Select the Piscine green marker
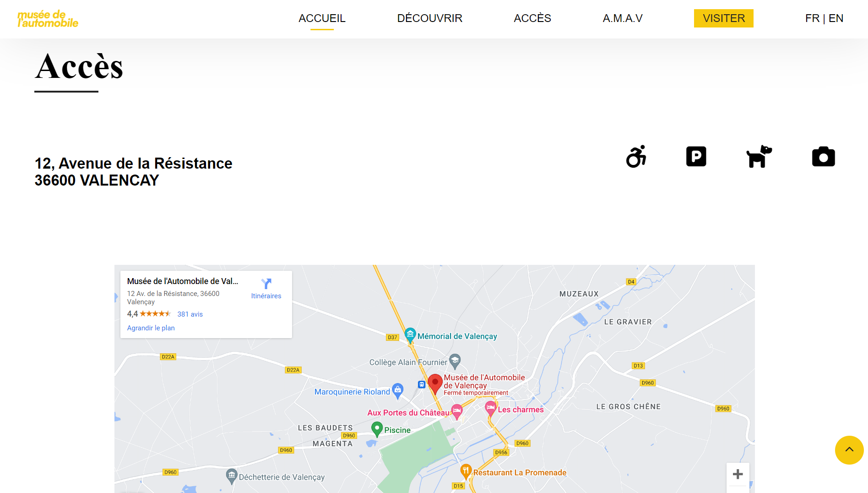The width and height of the screenshot is (868, 493). 377,429
